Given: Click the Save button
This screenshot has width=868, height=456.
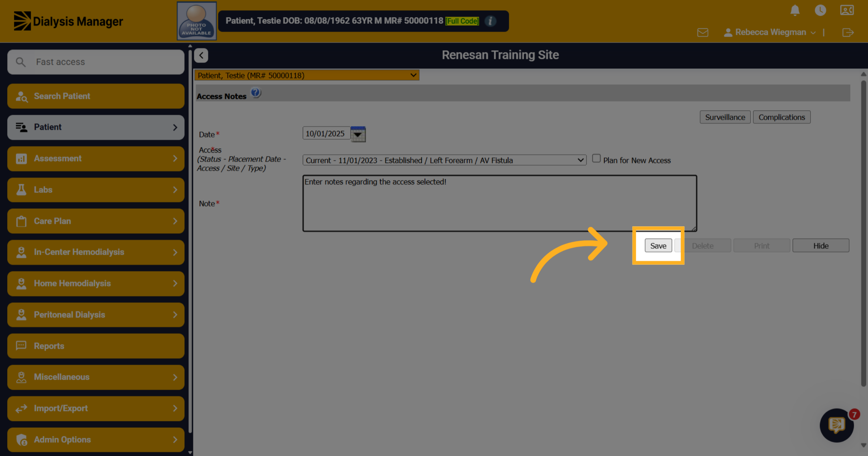Looking at the screenshot, I should 658,246.
